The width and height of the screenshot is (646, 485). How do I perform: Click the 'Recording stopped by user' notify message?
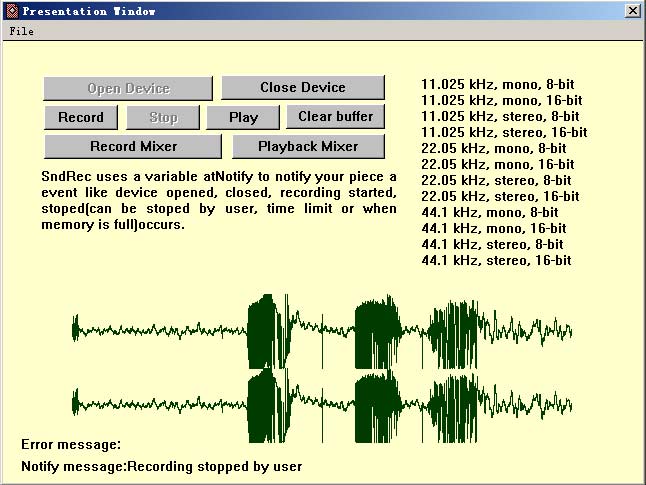point(214,466)
